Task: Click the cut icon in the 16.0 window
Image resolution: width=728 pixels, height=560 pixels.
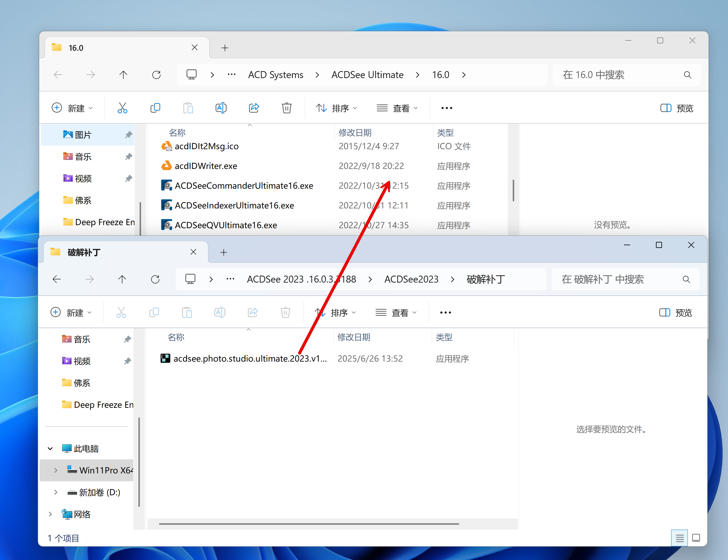Action: [x=122, y=108]
